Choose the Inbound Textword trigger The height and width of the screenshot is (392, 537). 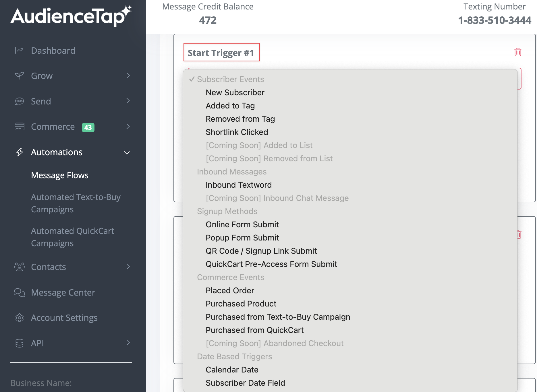tap(238, 185)
